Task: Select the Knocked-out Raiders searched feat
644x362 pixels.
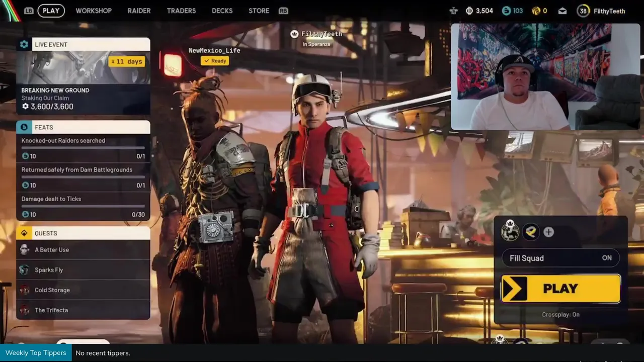Action: pos(83,148)
